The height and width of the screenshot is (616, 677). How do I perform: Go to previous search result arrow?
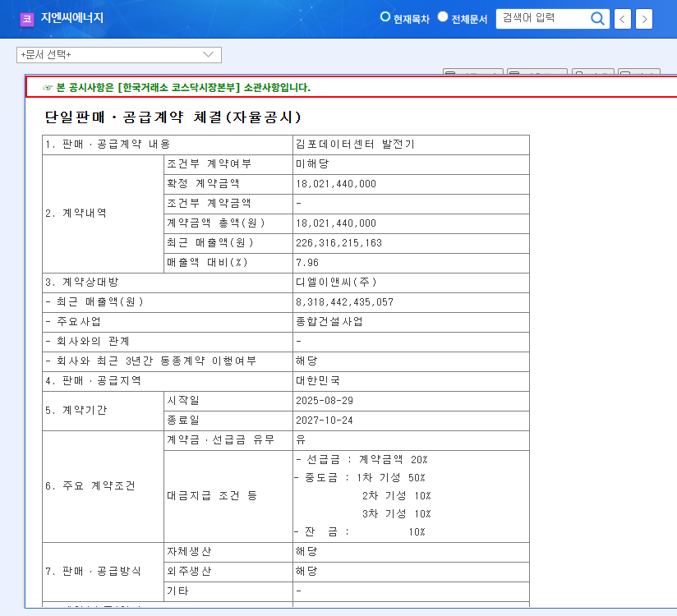tap(622, 19)
